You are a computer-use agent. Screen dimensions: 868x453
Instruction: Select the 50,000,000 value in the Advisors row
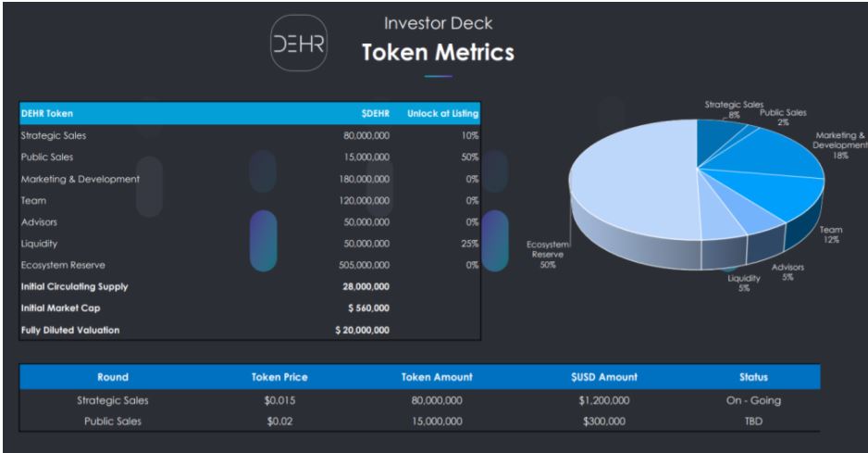point(366,221)
